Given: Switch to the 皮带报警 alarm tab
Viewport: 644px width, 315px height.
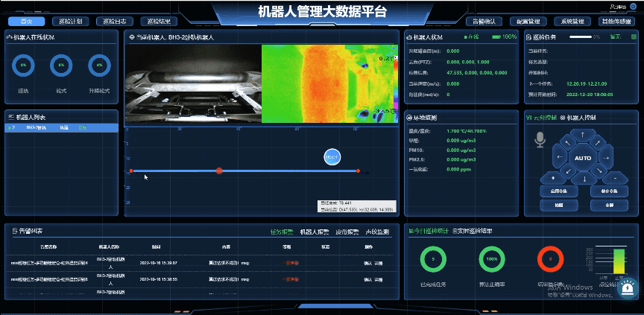Looking at the screenshot, I should [347, 232].
